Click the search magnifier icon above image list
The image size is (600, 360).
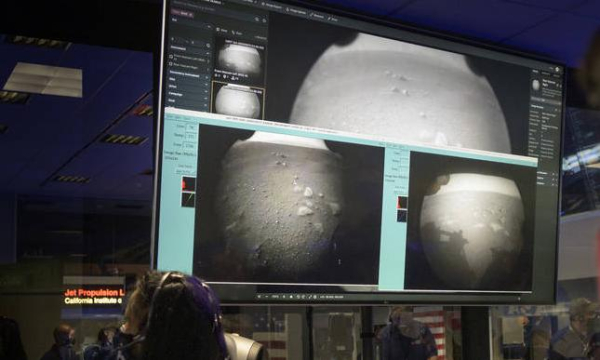coord(258,20)
